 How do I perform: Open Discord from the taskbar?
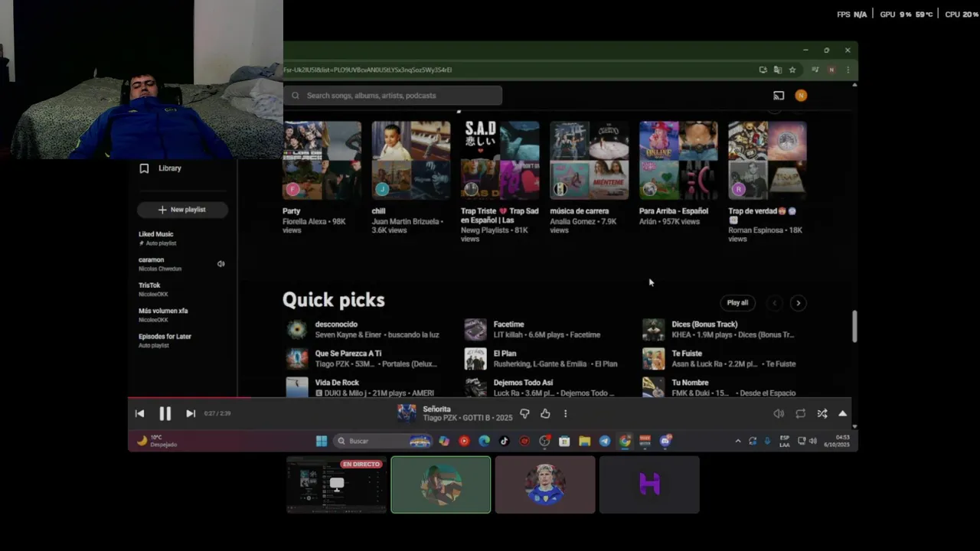pyautogui.click(x=665, y=441)
